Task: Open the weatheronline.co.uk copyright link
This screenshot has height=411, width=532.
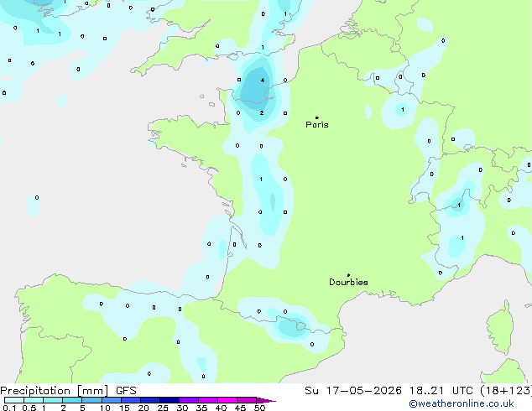Action: click(462, 403)
